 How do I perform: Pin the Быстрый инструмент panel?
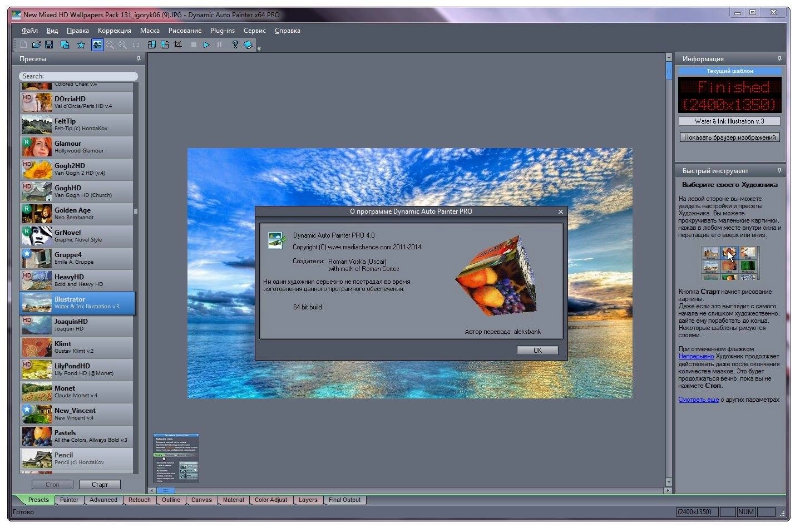pos(779,170)
